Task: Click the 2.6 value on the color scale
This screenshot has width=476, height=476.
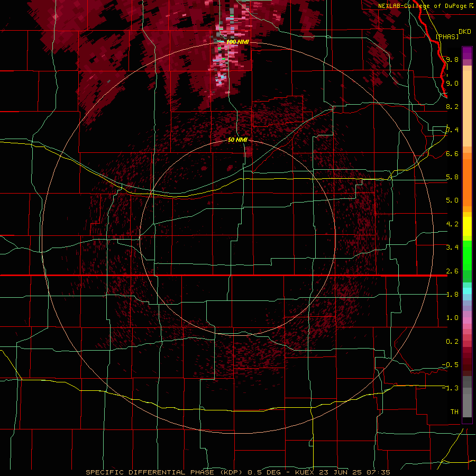Action: pos(452,271)
